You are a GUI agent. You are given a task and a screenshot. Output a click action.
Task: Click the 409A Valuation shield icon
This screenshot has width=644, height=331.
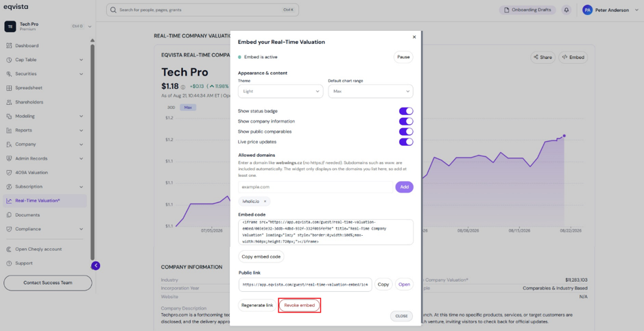point(9,173)
